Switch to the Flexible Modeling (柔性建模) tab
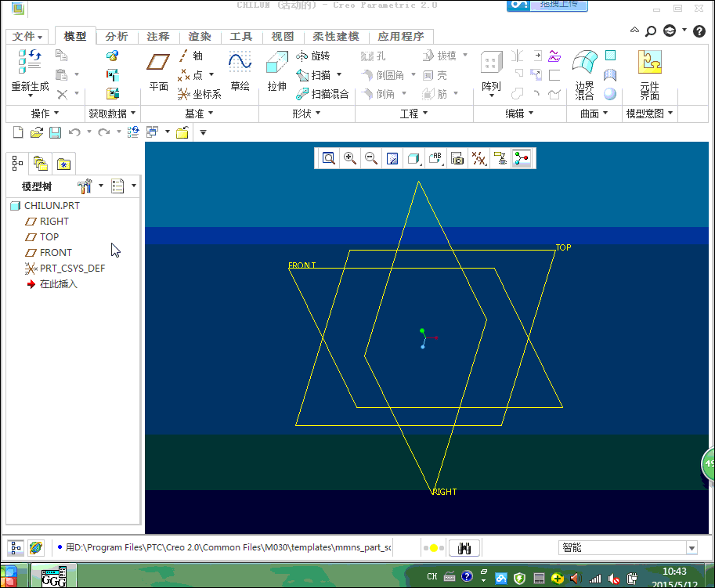This screenshot has width=715, height=588. point(336,37)
